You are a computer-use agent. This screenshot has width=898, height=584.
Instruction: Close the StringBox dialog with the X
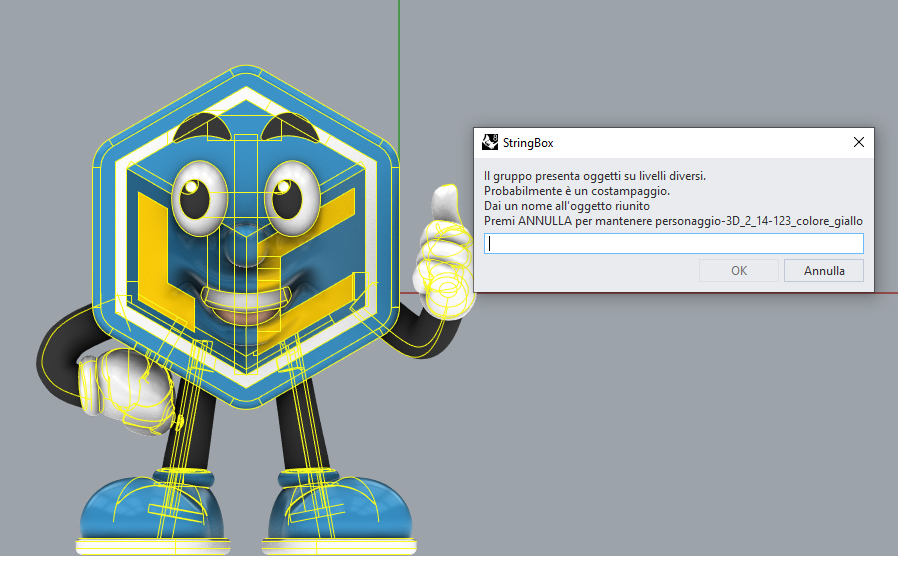858,142
